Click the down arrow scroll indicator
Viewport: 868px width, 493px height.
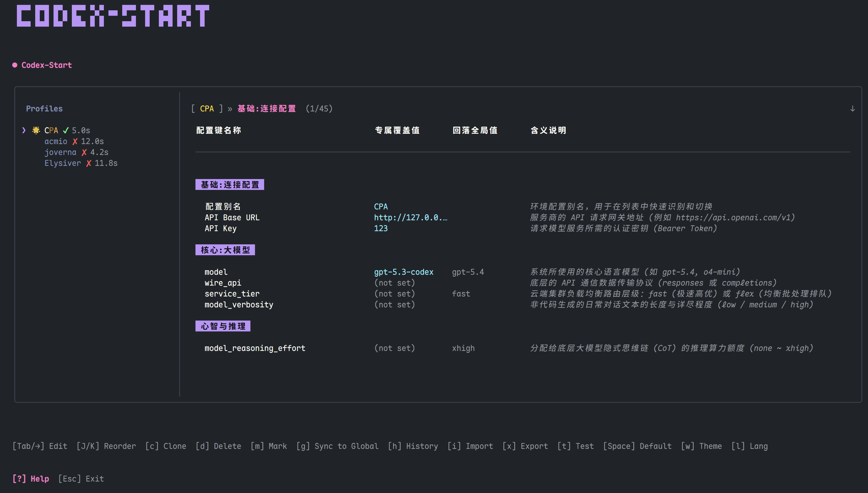click(x=853, y=109)
